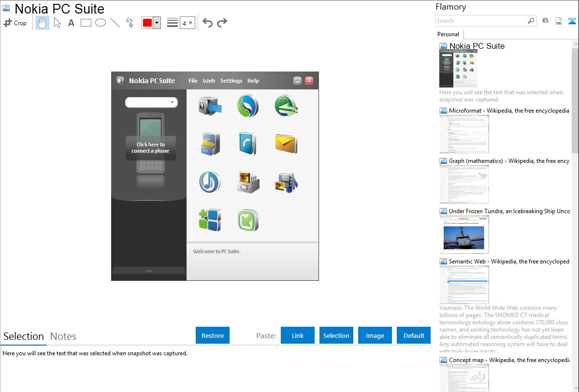Activate the hand pan tool
The image size is (579, 392).
tap(43, 23)
